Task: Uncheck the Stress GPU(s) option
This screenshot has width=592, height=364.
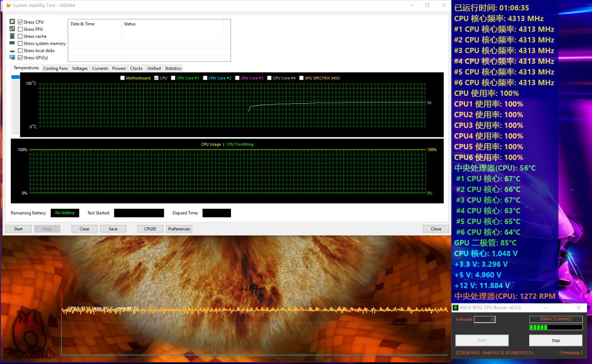Action: tap(20, 58)
